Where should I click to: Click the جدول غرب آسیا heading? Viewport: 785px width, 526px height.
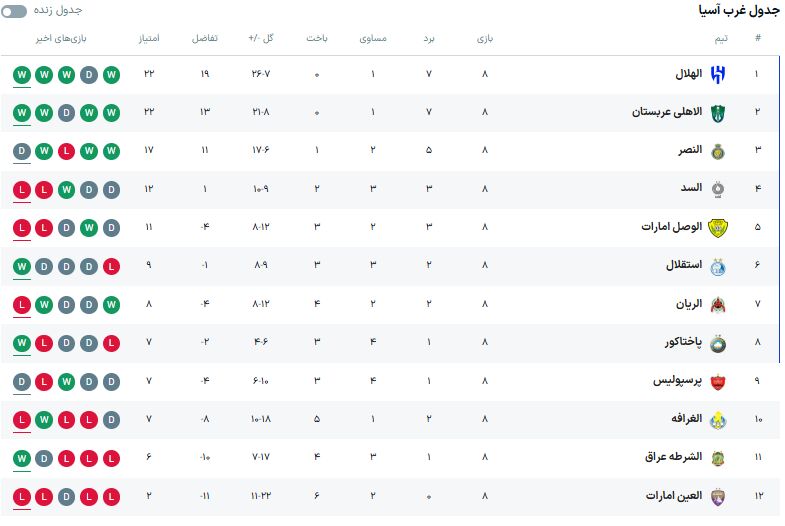point(737,10)
